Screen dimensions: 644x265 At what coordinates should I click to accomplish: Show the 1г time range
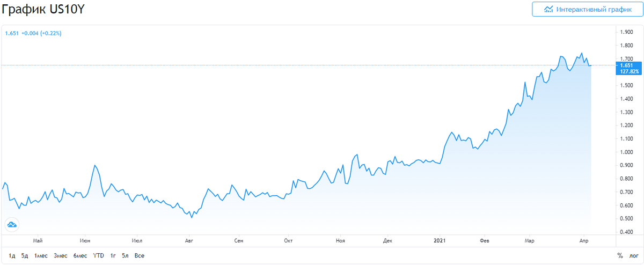click(x=113, y=256)
